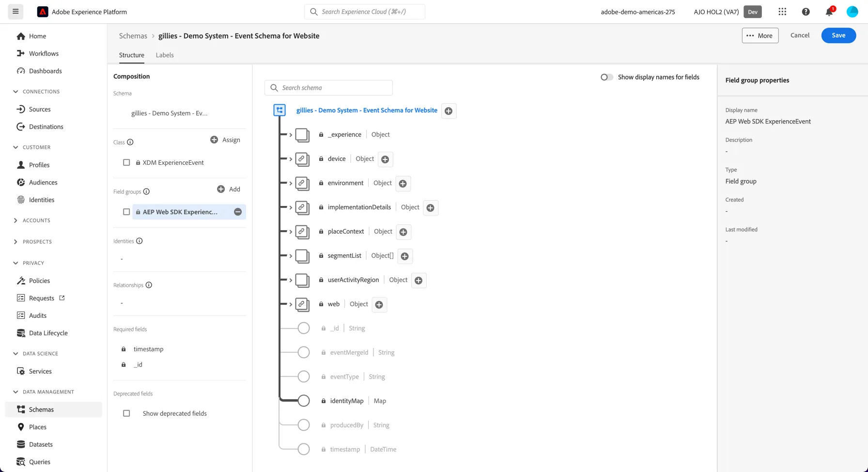Select the placeContext field row
This screenshot has width=868, height=472.
[346, 232]
